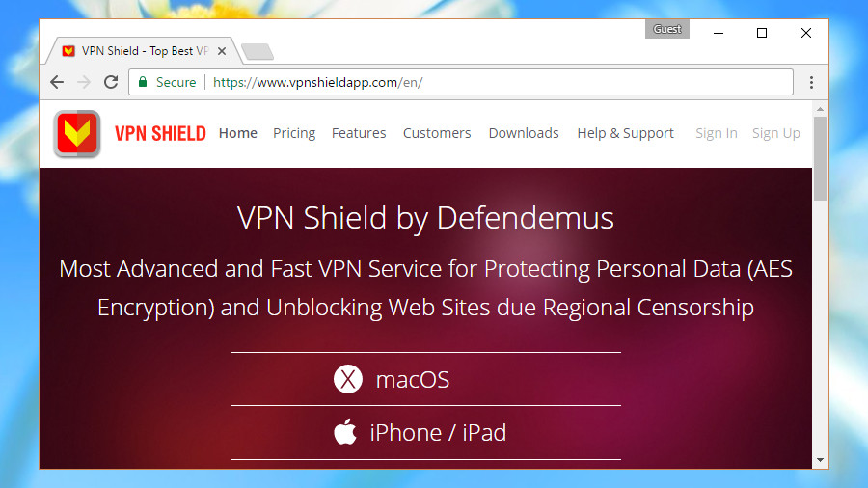Go back using the browser back arrow
Image resolution: width=868 pixels, height=488 pixels.
point(57,82)
